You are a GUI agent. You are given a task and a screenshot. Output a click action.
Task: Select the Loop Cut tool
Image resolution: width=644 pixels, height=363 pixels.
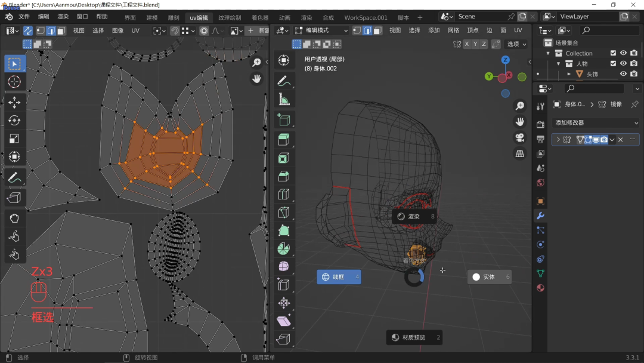coord(284,194)
